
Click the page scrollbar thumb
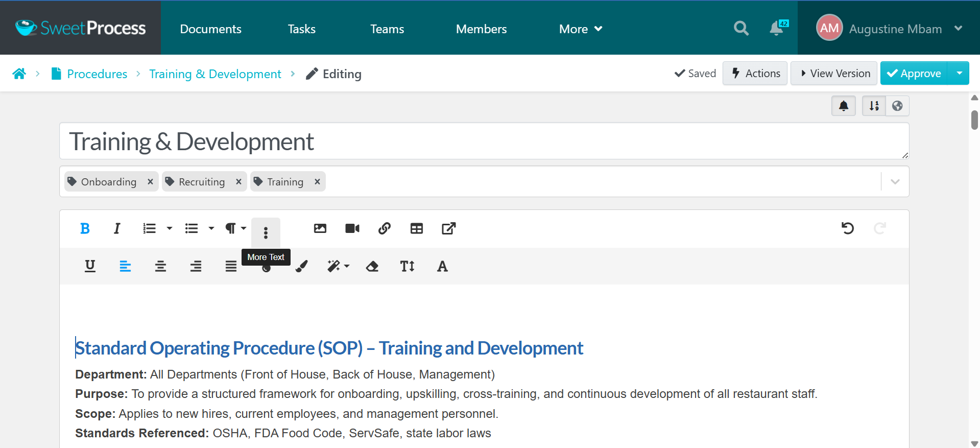point(974,120)
